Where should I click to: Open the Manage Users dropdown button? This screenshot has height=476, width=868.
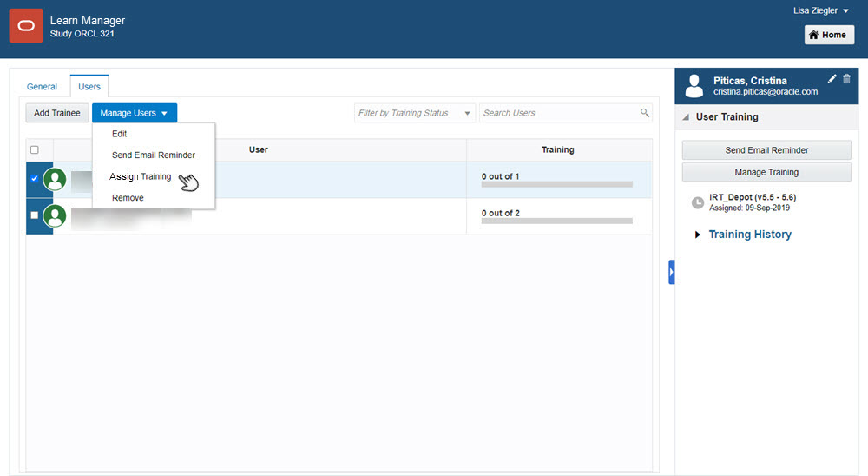[135, 113]
